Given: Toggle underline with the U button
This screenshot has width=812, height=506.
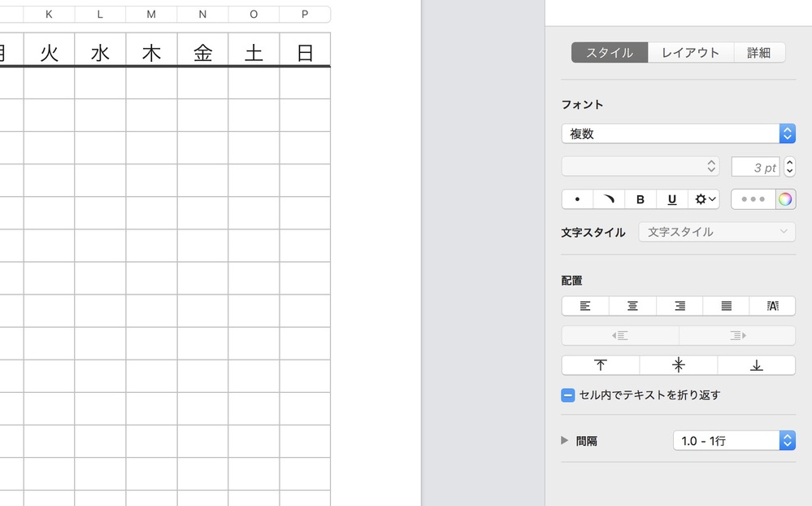Looking at the screenshot, I should click(671, 199).
